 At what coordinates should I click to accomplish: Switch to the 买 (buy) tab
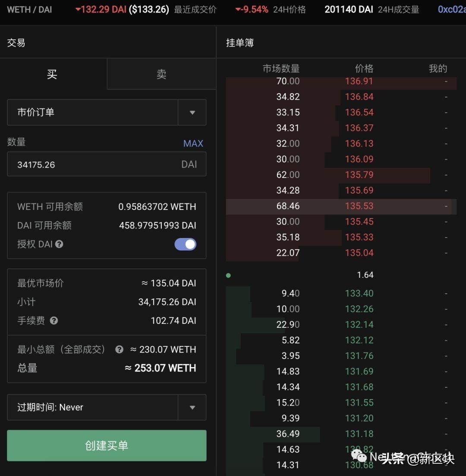53,74
